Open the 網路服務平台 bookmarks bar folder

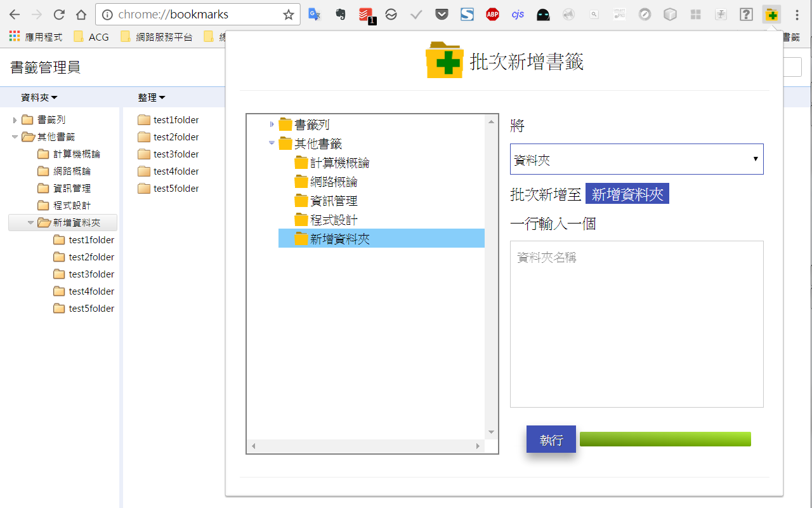(x=157, y=37)
